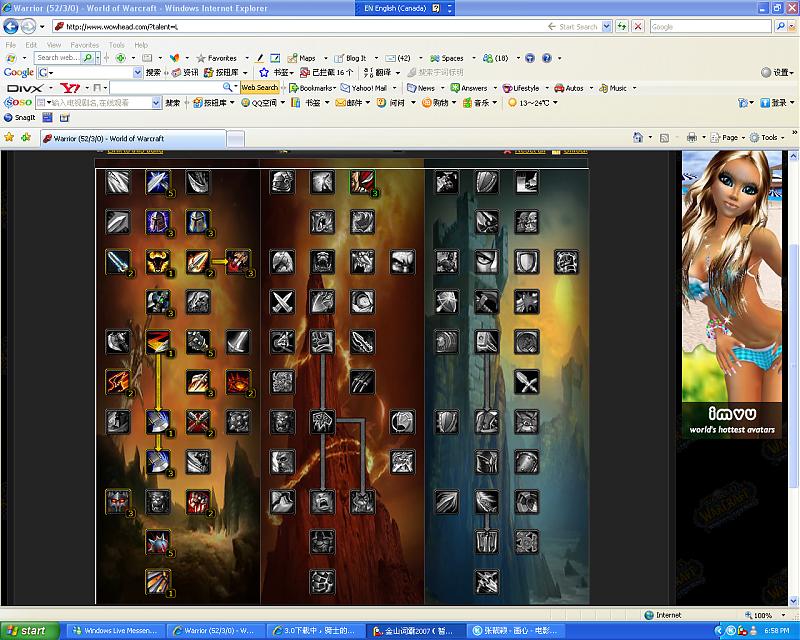Select the golden bull head talent in Arms tree
The height and width of the screenshot is (640, 800).
158,262
